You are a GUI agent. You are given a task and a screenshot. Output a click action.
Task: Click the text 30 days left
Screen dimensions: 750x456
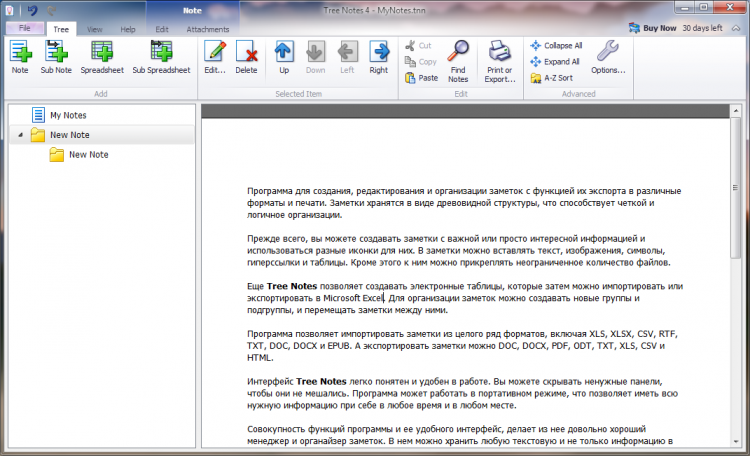coord(702,28)
